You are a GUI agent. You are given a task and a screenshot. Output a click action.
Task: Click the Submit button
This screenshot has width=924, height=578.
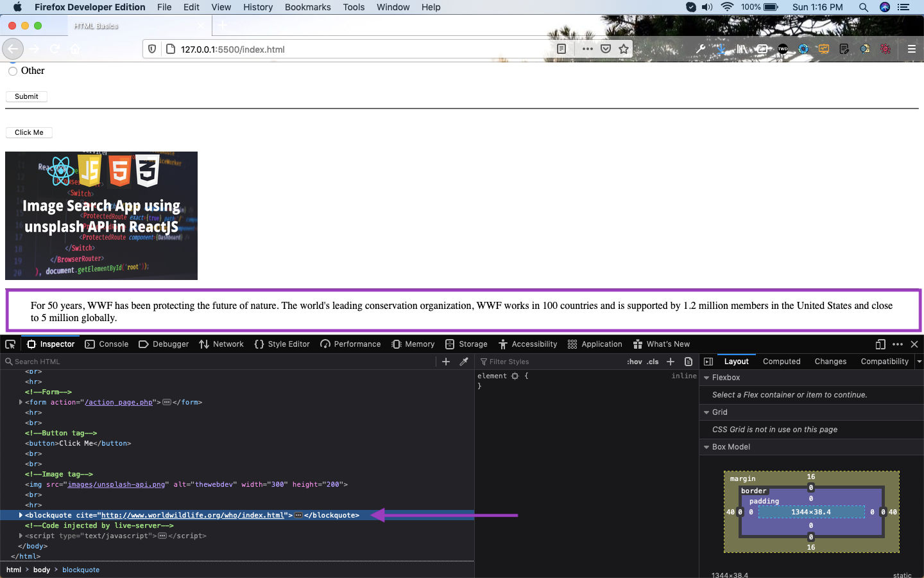tap(26, 96)
